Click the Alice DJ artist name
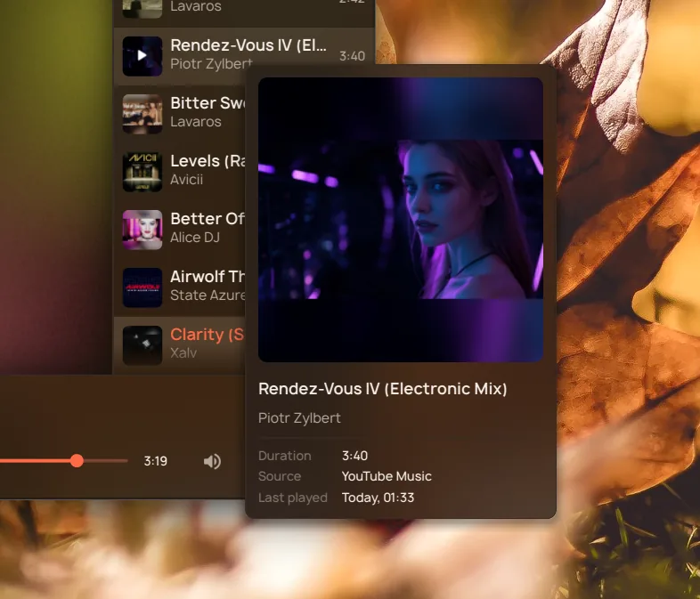 (x=195, y=238)
